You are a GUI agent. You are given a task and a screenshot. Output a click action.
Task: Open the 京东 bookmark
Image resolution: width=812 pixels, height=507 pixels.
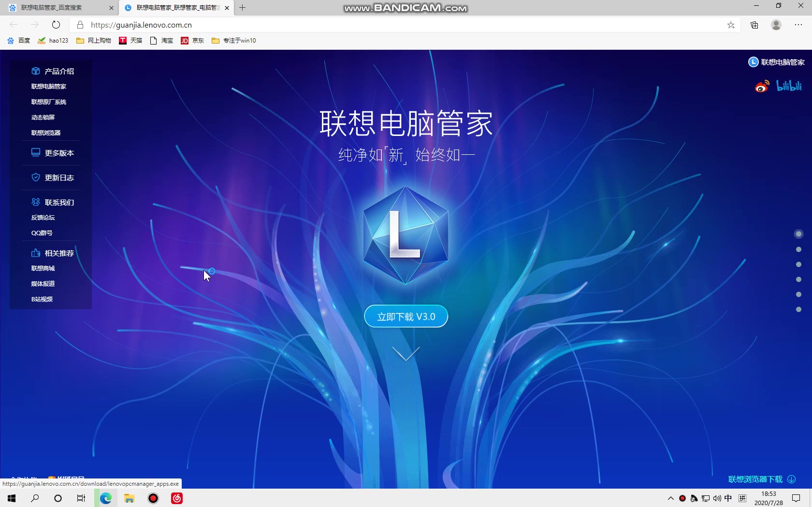[192, 41]
